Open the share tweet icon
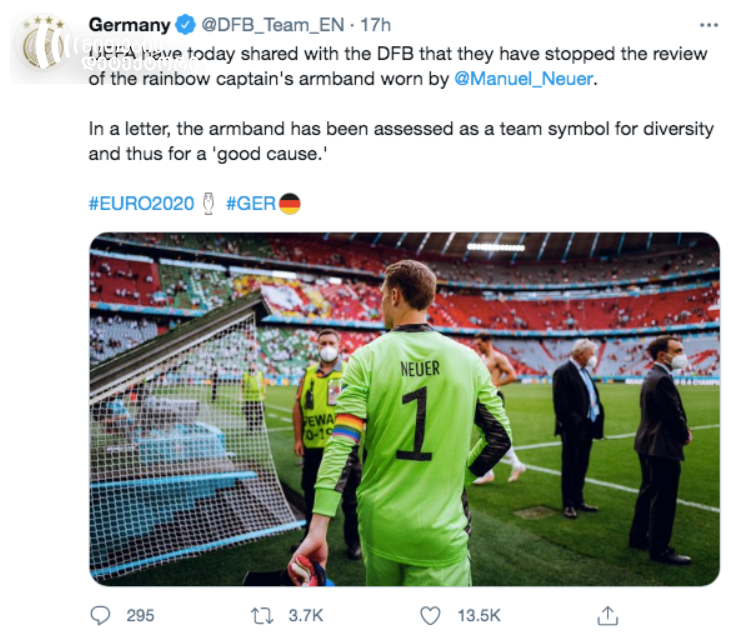 click(x=606, y=614)
